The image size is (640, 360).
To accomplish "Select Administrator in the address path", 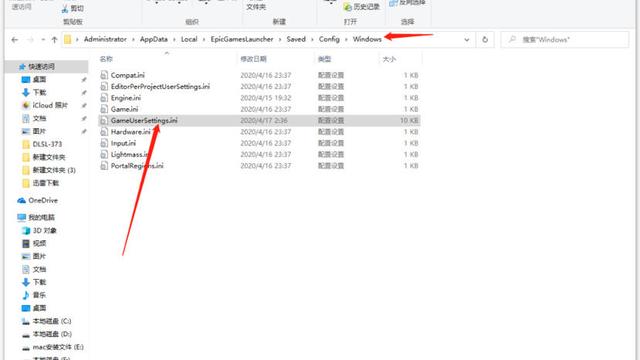I will 105,39.
